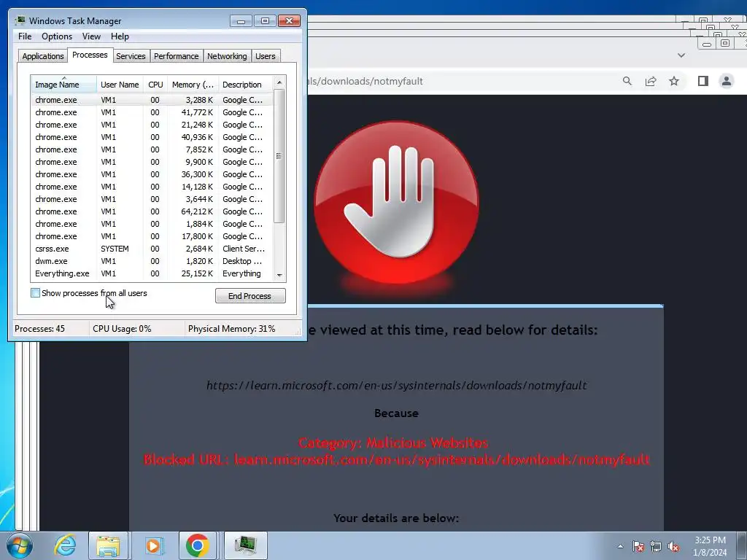Click 'Physical Memory: 31%' status entry
Screen dimensions: 747x560
tap(231, 329)
